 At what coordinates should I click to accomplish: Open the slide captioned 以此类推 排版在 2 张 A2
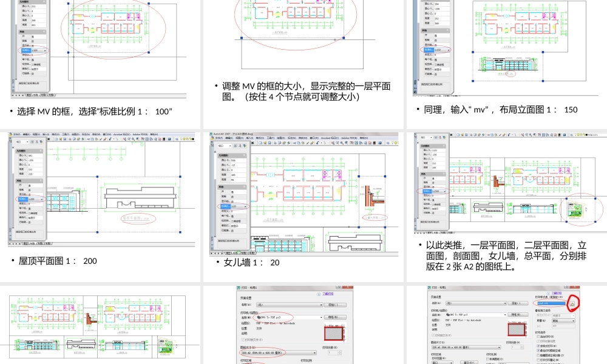pyautogui.click(x=507, y=207)
